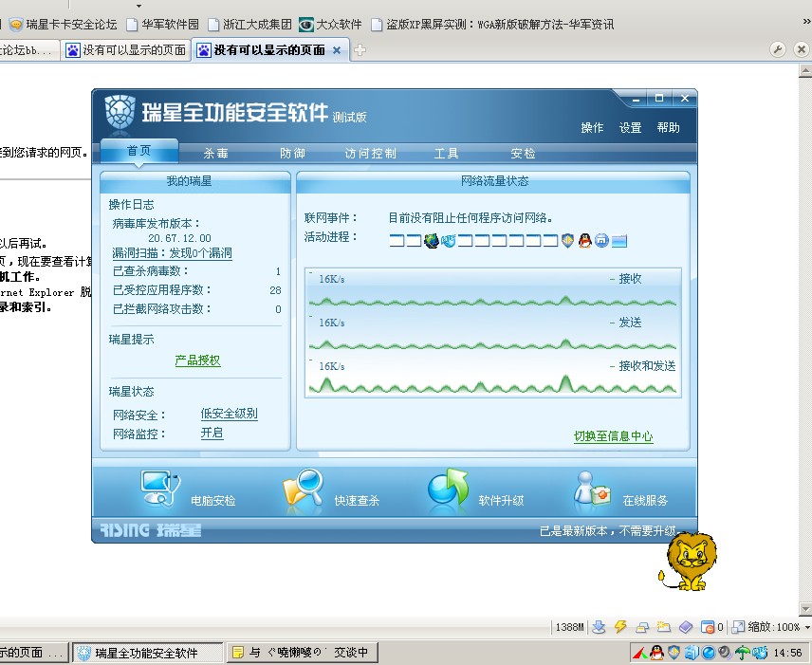The image size is (812, 665).
Task: Click the Rising lion desktop mascot
Action: pyautogui.click(x=689, y=562)
